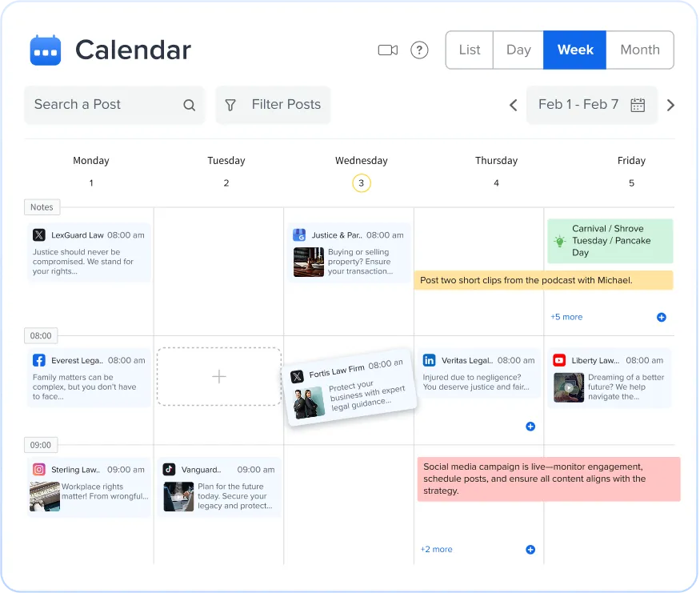Screen dimensions: 700x593
Task: Expand the +5 more link on Thursday
Action: click(x=566, y=317)
